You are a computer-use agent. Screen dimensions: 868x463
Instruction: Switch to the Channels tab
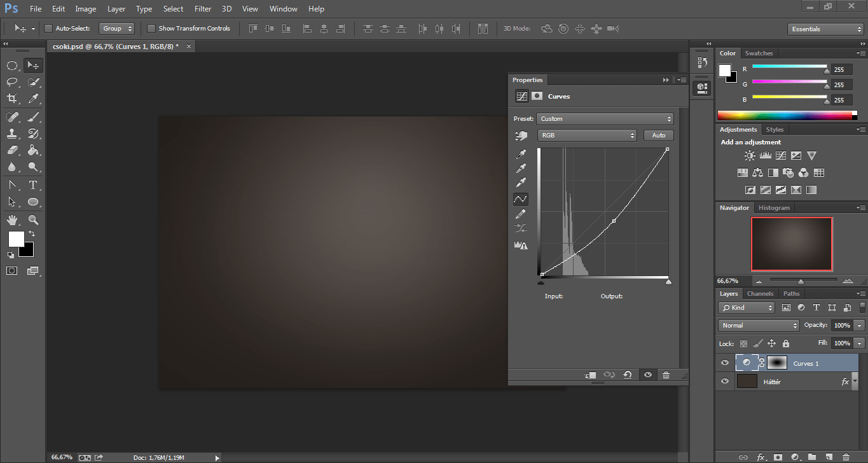point(760,294)
